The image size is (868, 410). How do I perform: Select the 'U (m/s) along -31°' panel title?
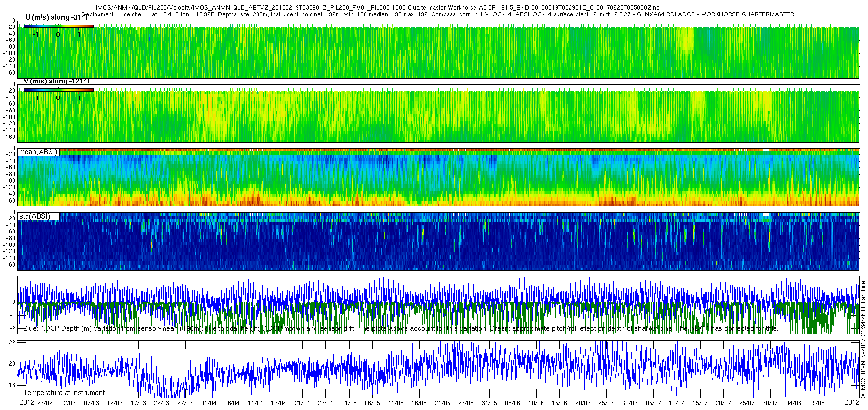56,18
